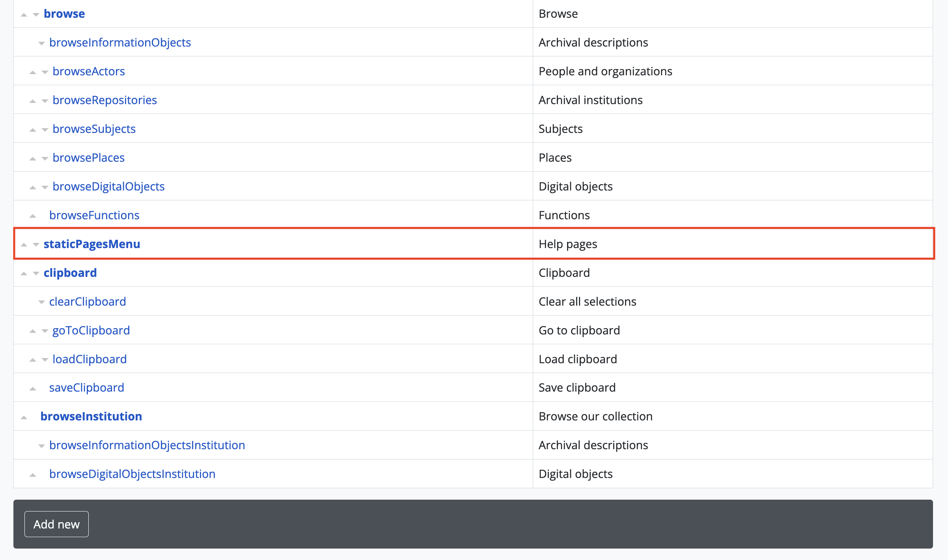The image size is (948, 560).
Task: Move browseRepositories down with its down arrow
Action: coord(45,101)
